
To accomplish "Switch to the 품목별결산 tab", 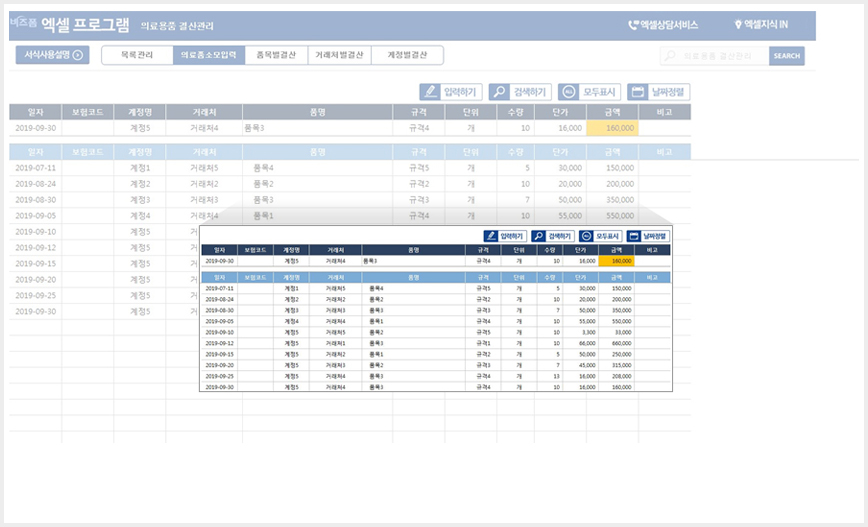I will coord(276,55).
